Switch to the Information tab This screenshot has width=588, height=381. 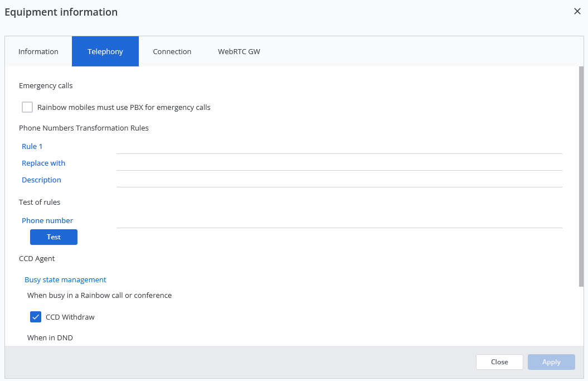[38, 51]
